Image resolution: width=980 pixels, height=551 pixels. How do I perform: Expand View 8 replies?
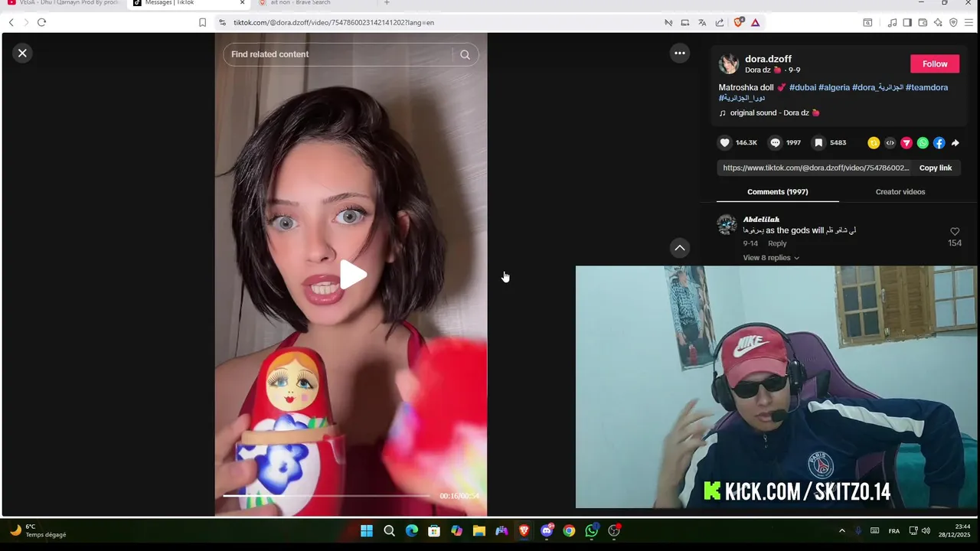click(x=771, y=258)
